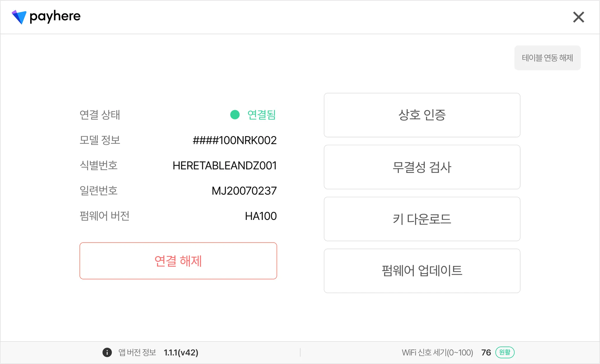The width and height of the screenshot is (600, 364).
Task: Click the WiFi 신호 세기 label
Action: click(437, 353)
